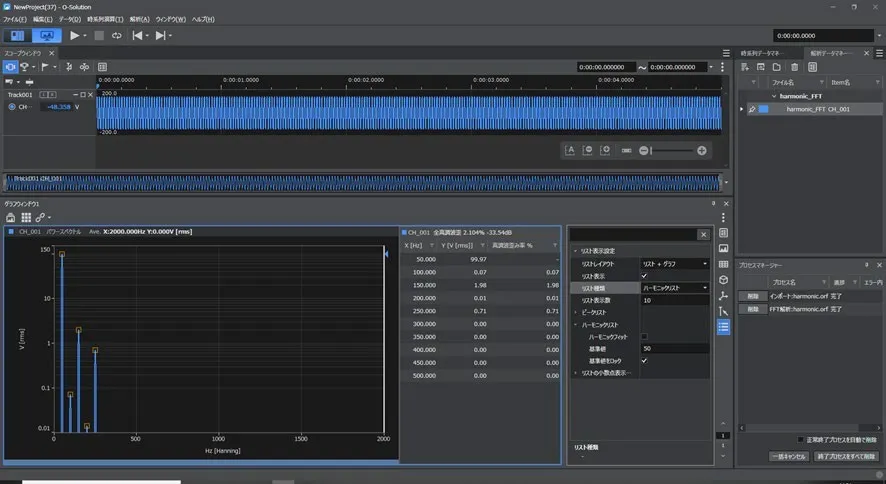
Task: Toggle pin on harmonic_FFT CH_001 row
Action: coord(752,109)
